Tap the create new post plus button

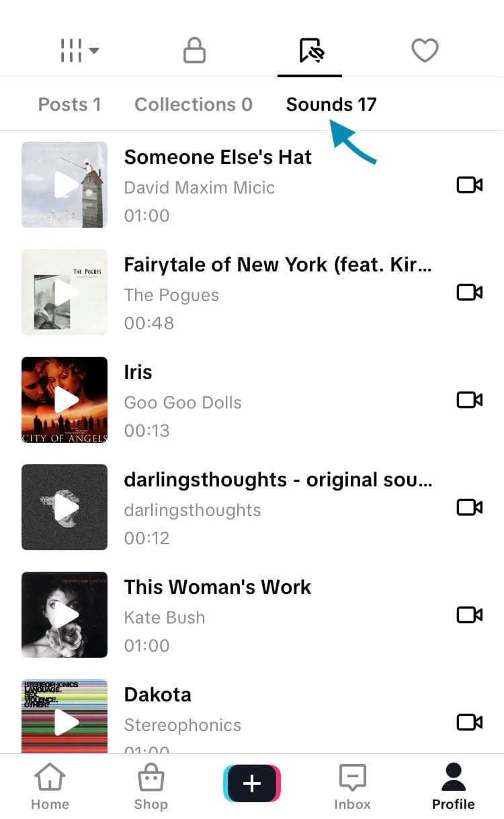[x=252, y=783]
